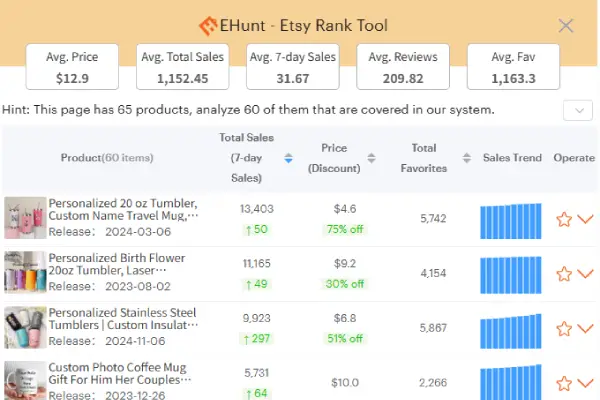
Task: Open the Personalized Stainless Steel Tumblers link
Action: [123, 319]
